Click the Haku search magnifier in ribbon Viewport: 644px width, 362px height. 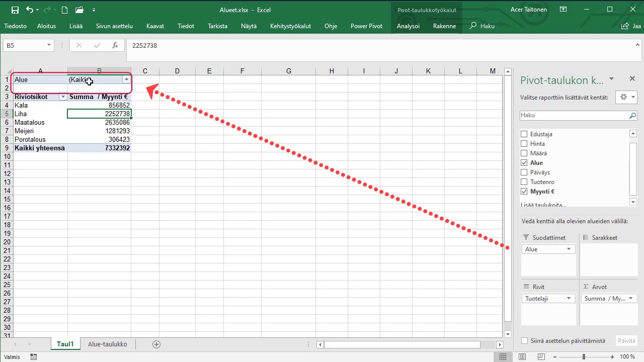click(473, 26)
